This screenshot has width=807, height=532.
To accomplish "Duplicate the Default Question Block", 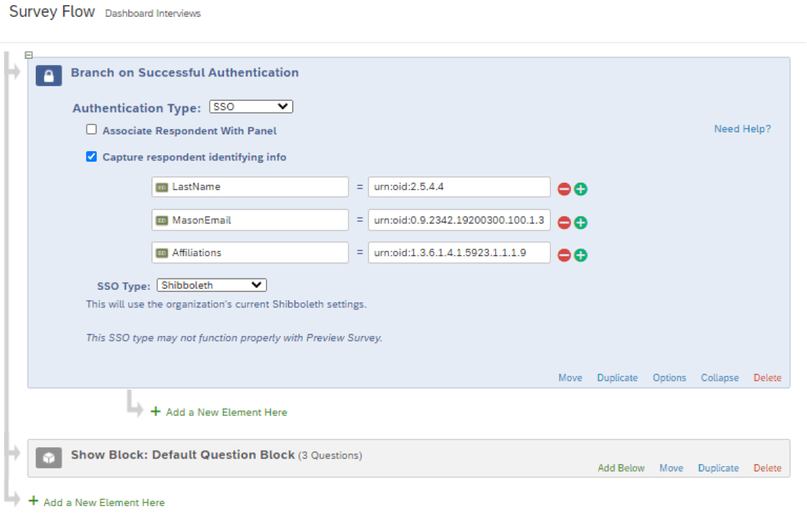I will coord(718,468).
